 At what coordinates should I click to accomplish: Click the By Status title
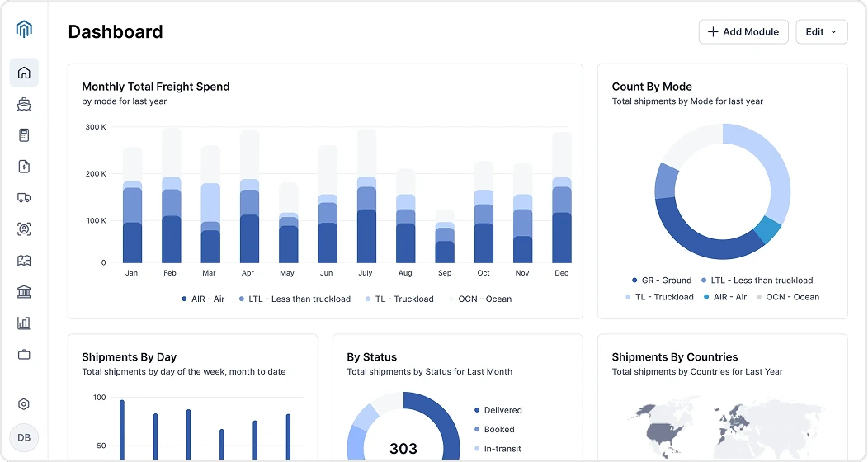(x=372, y=357)
